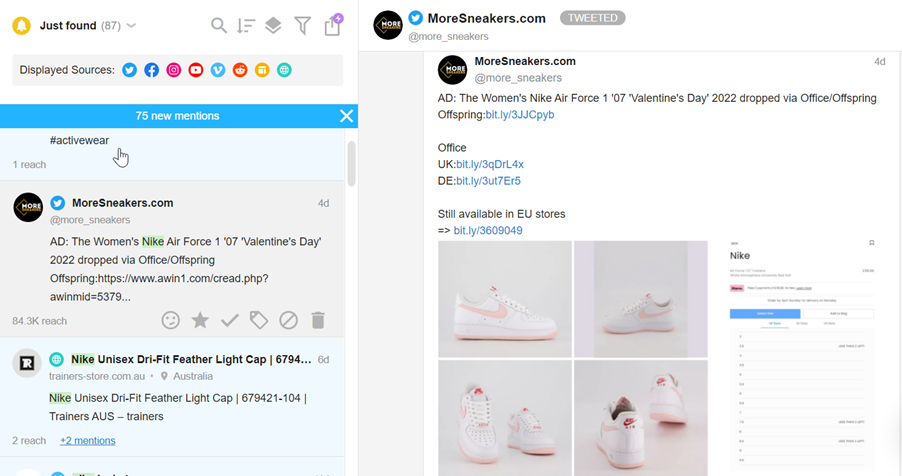This screenshot has height=476, width=902.
Task: Toggle Twitter in Displayed Sources
Action: [129, 70]
